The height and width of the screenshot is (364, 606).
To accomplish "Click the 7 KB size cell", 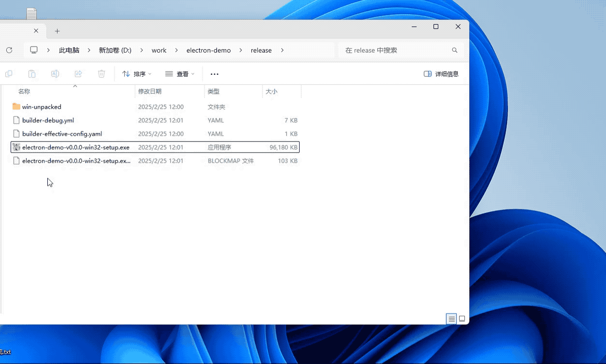I will click(x=291, y=120).
